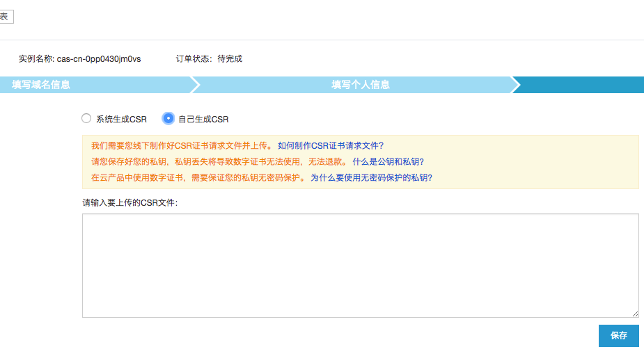The width and height of the screenshot is (644, 356).
Task: Click the orange passwordless private key notice
Action: point(198,177)
